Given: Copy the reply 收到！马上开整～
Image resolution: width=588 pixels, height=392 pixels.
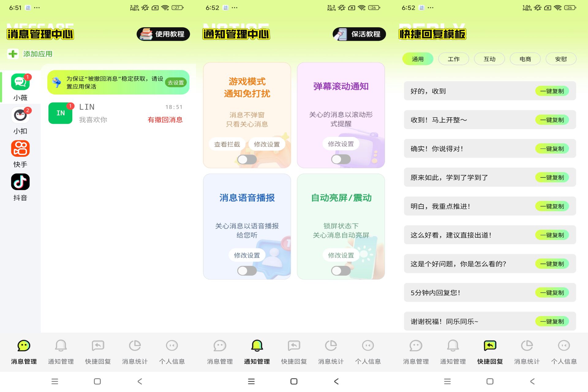Looking at the screenshot, I should pos(552,120).
